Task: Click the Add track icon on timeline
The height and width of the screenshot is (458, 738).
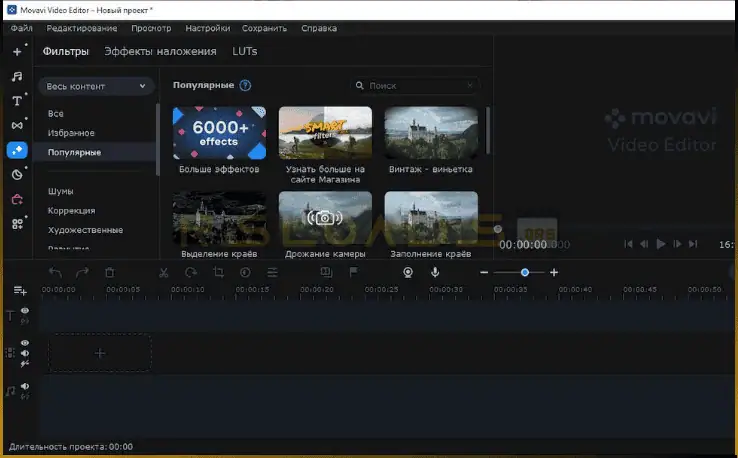Action: tap(20, 291)
